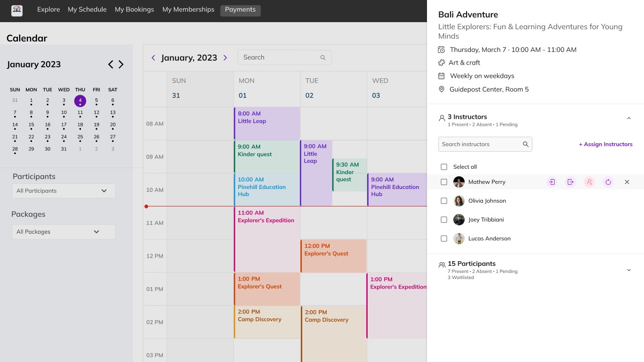Collapse the 3 Instructors section
This screenshot has width=644, height=362.
coord(629,118)
